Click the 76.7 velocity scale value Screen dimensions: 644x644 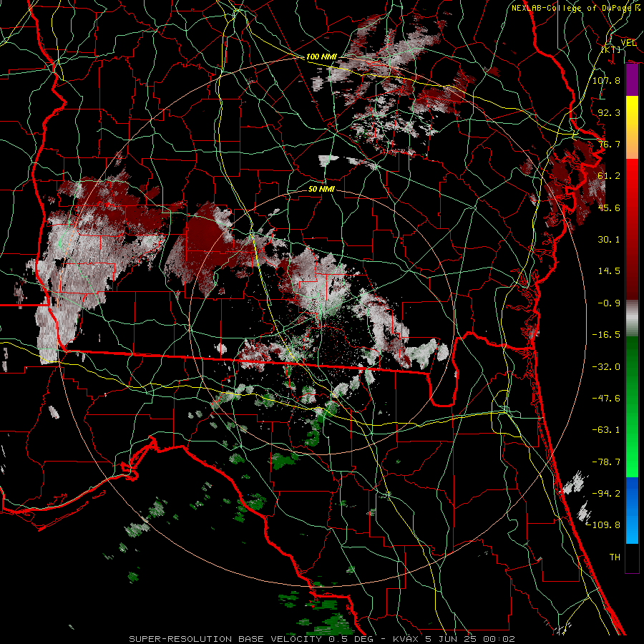pyautogui.click(x=609, y=144)
